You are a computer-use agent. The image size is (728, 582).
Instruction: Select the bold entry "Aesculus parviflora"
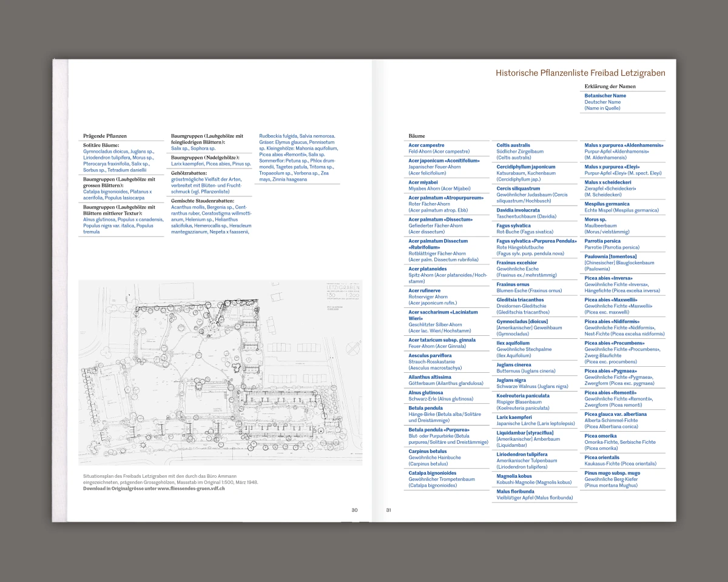pos(430,355)
